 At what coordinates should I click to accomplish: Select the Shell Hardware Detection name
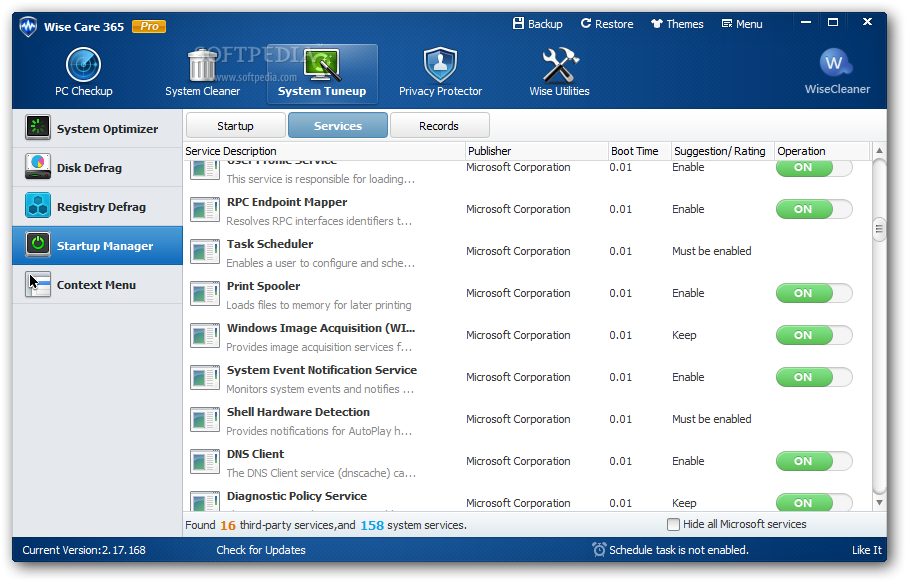(x=298, y=411)
